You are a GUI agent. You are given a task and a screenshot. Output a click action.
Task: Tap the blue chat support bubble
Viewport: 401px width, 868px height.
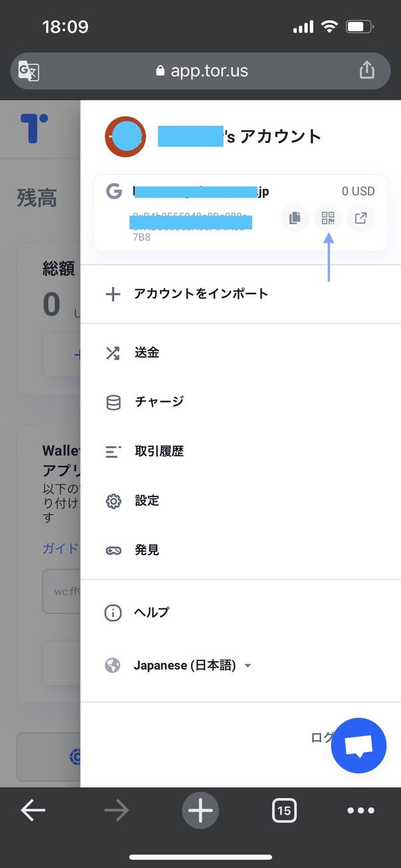358,746
